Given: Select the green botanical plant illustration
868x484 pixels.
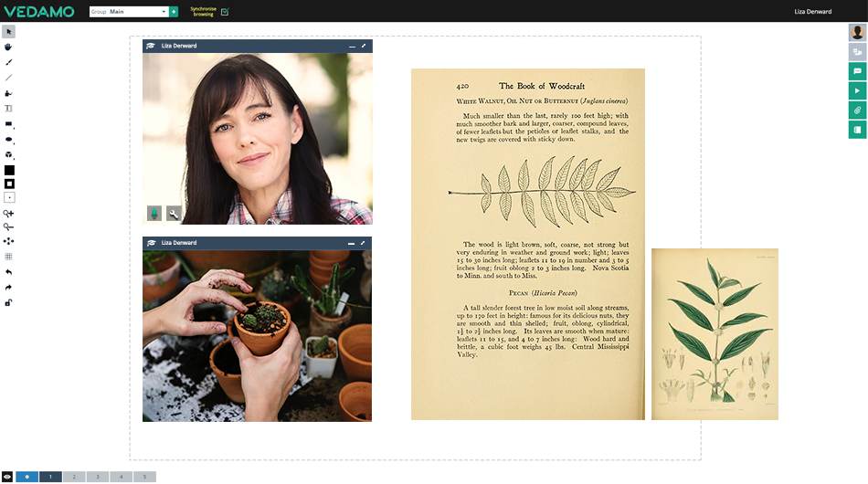Looking at the screenshot, I should 715,334.
